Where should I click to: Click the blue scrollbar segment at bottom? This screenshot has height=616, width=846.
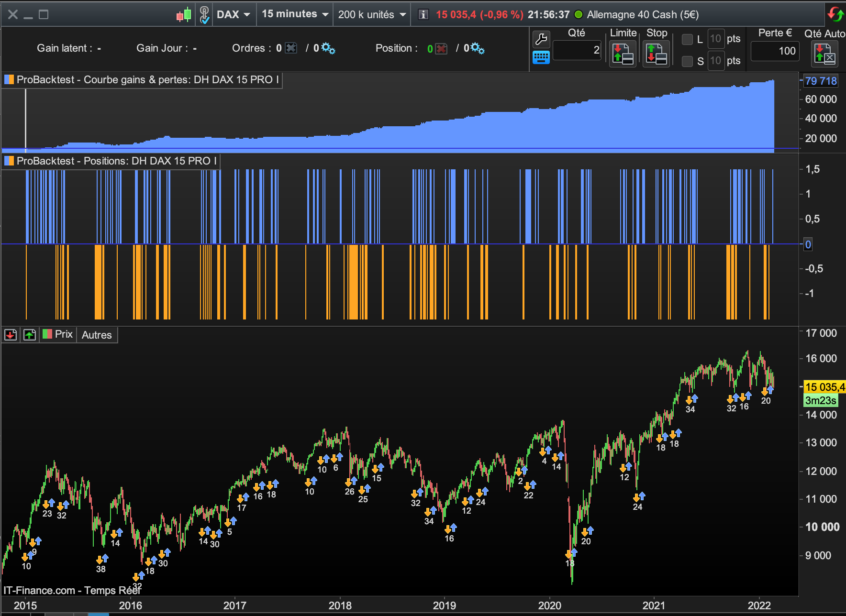pyautogui.click(x=99, y=614)
